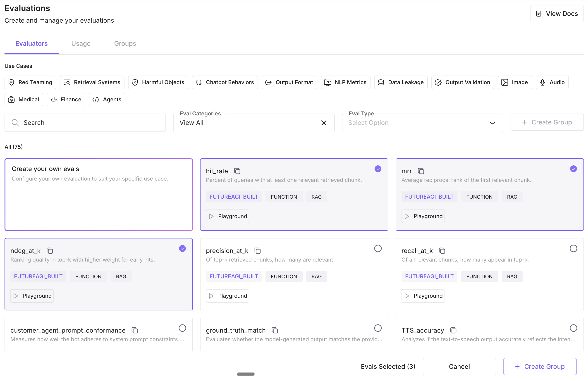Open the Eval Categories combo box

(247, 123)
